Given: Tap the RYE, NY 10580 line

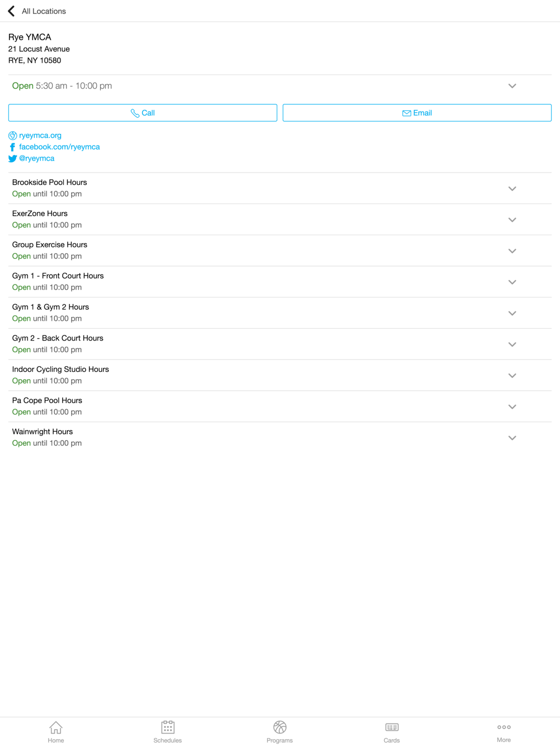Looking at the screenshot, I should point(35,60).
